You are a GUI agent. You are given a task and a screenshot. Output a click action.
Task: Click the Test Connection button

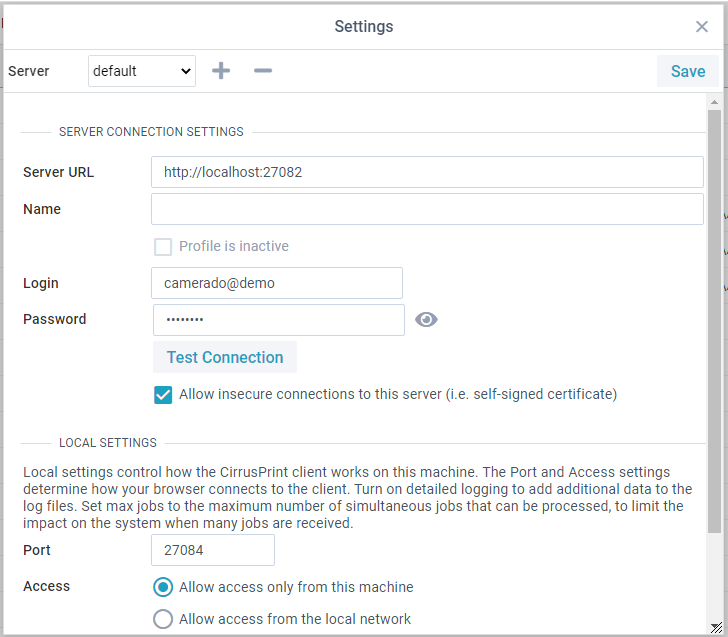coord(225,357)
